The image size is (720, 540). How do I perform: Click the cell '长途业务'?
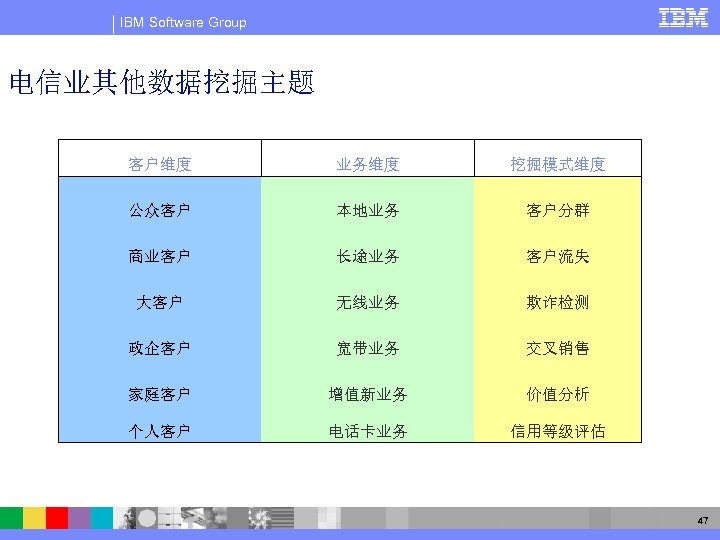(368, 256)
